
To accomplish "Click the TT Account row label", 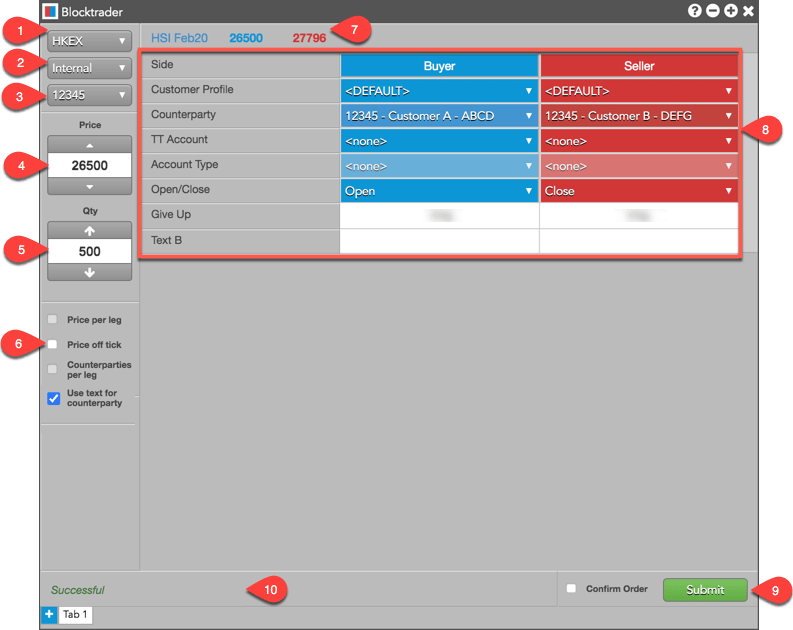I will click(179, 140).
